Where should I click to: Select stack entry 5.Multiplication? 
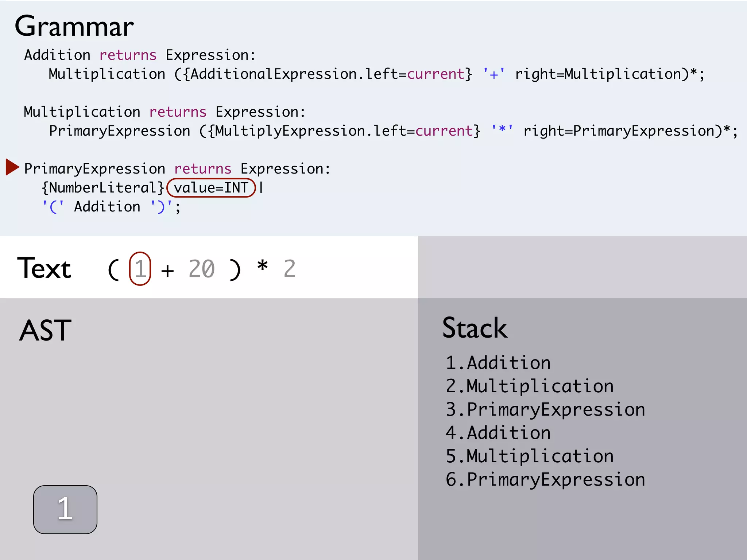530,456
